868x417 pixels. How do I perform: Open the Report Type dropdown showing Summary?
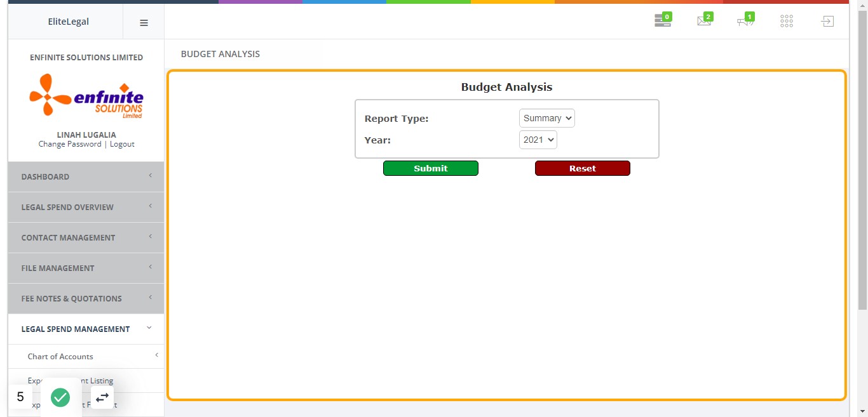(546, 118)
